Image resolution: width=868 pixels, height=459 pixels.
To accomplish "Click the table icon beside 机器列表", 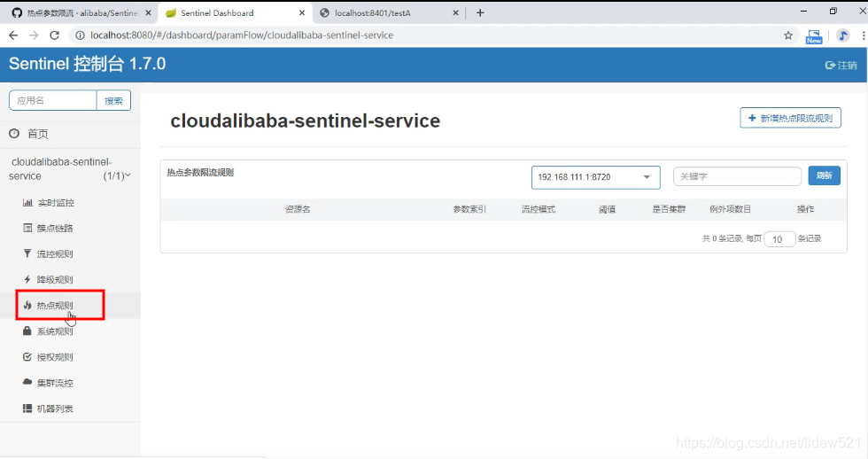I will [x=27, y=408].
